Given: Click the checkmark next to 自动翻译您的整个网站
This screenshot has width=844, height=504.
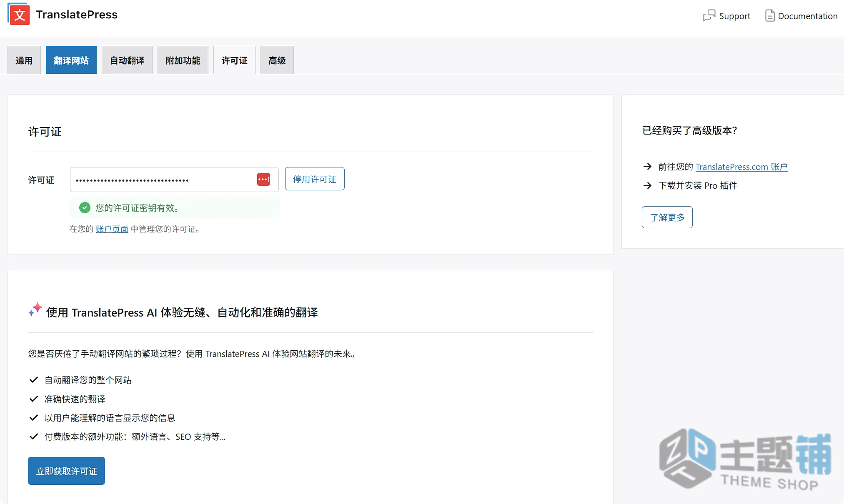Looking at the screenshot, I should pyautogui.click(x=34, y=380).
